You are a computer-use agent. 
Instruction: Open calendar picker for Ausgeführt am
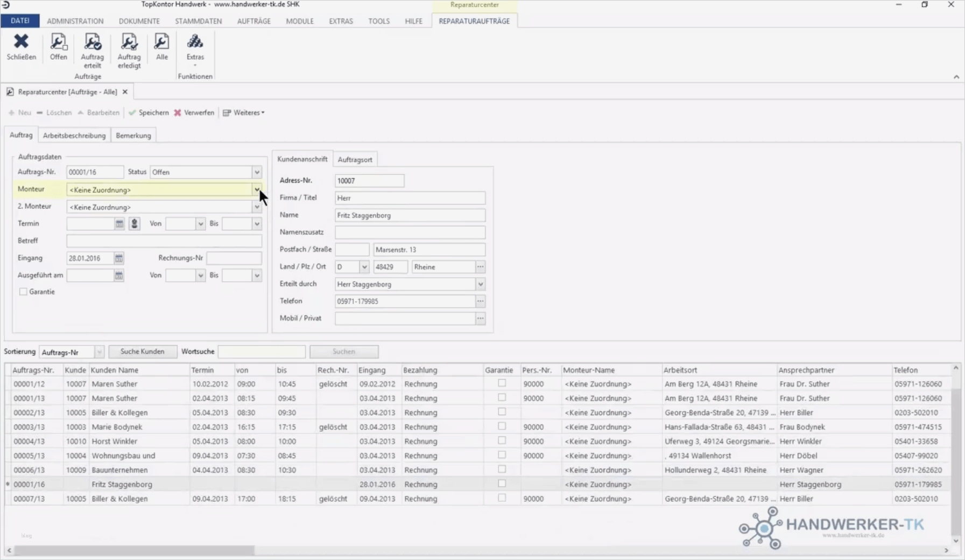[x=119, y=275]
